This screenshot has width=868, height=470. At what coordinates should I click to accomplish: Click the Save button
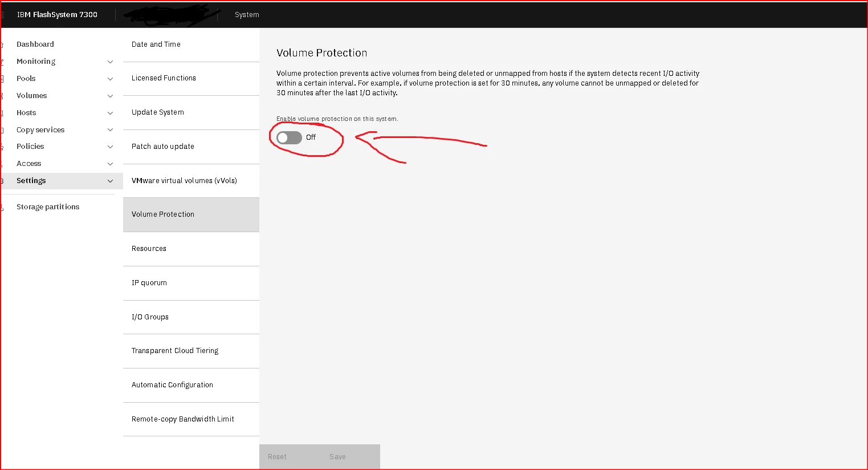tap(350, 457)
